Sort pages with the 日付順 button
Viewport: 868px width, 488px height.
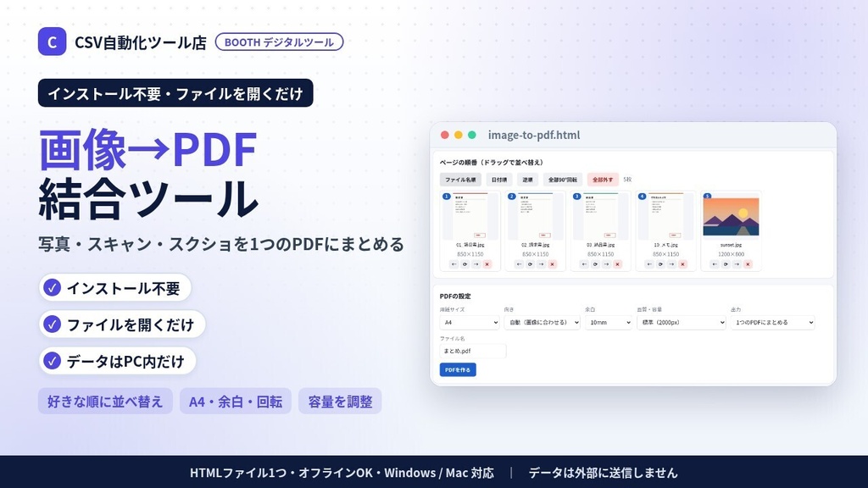pyautogui.click(x=499, y=180)
